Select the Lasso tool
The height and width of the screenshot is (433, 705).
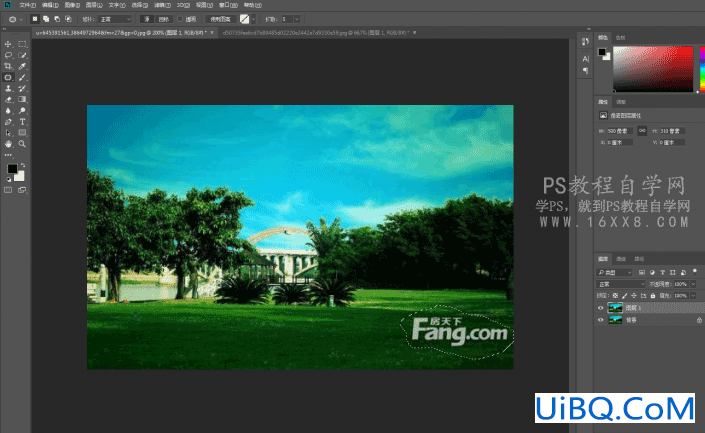pyautogui.click(x=8, y=55)
